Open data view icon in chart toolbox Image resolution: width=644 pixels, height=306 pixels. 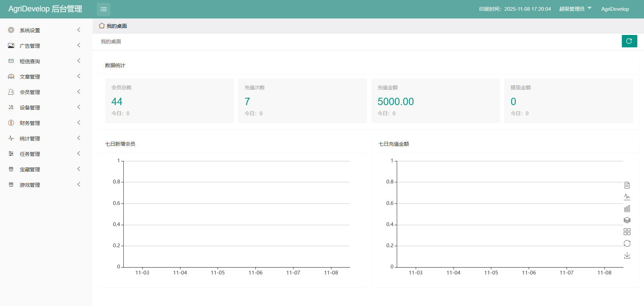(x=627, y=185)
